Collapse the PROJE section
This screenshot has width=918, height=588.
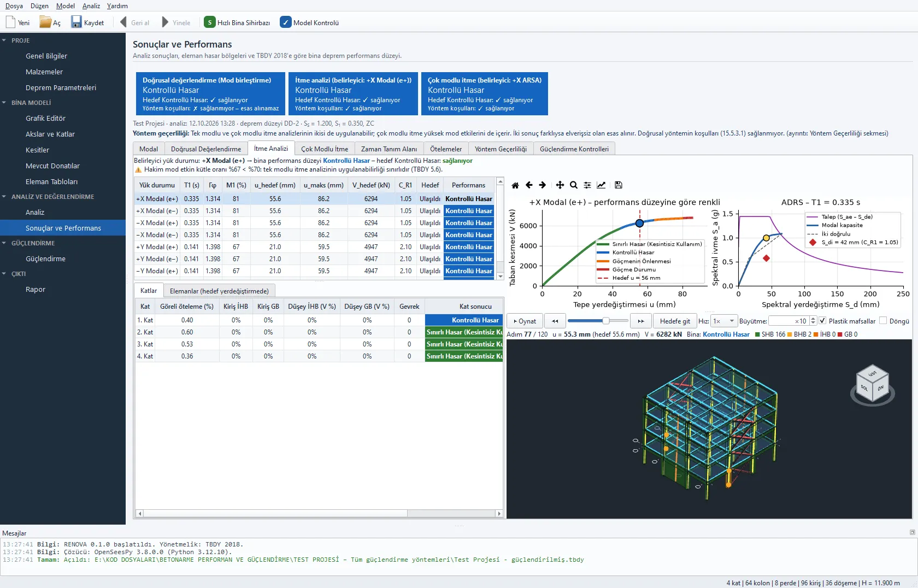click(4, 40)
